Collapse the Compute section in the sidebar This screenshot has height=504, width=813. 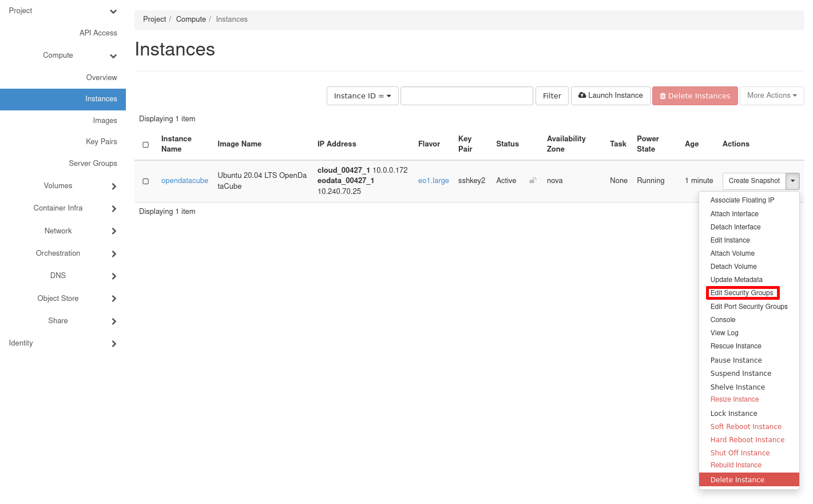click(x=113, y=56)
